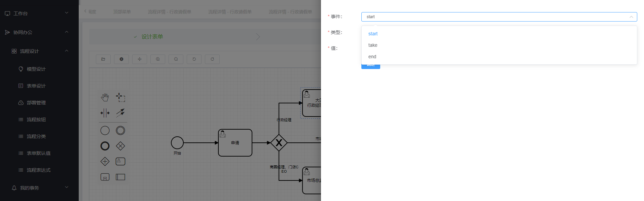This screenshot has width=644, height=201.
Task: Expand the 我的事务 sidebar menu
Action: click(39, 188)
